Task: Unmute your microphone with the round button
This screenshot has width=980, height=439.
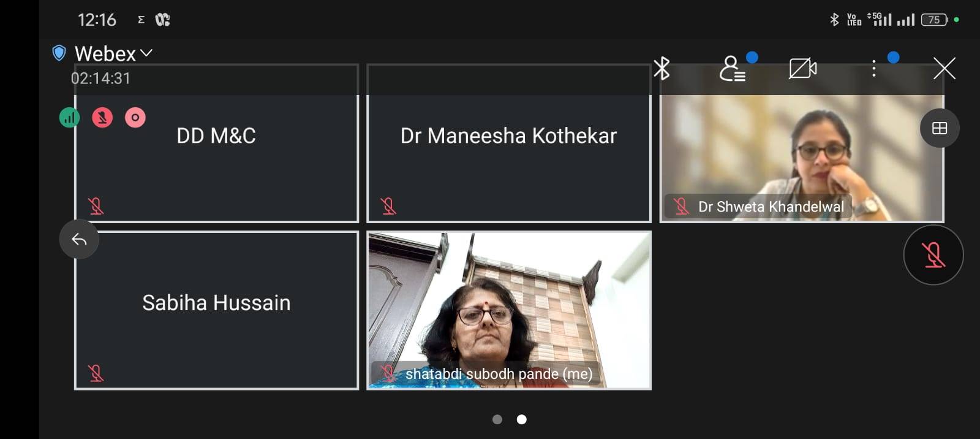Action: [x=933, y=255]
